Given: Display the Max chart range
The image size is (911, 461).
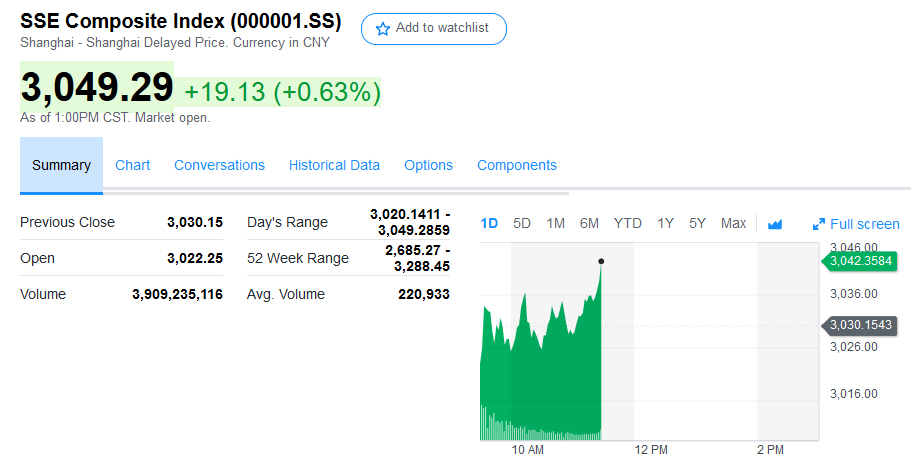Looking at the screenshot, I should click(x=733, y=223).
